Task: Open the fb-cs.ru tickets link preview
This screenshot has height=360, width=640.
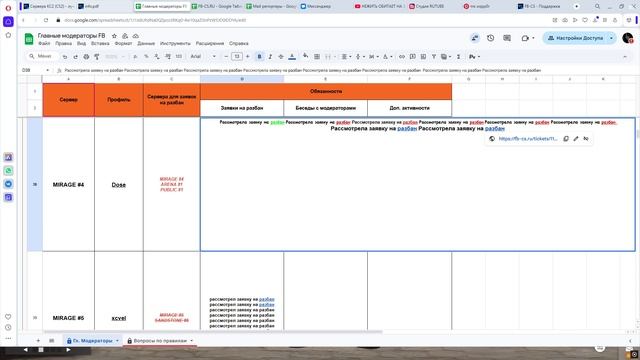Action: tap(527, 139)
